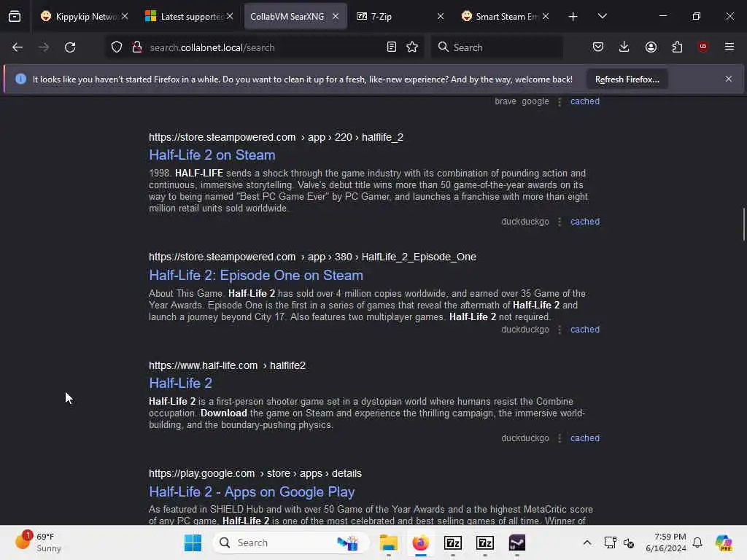Expand options menu for half-life.com result
This screenshot has height=560, width=747.
point(560,438)
